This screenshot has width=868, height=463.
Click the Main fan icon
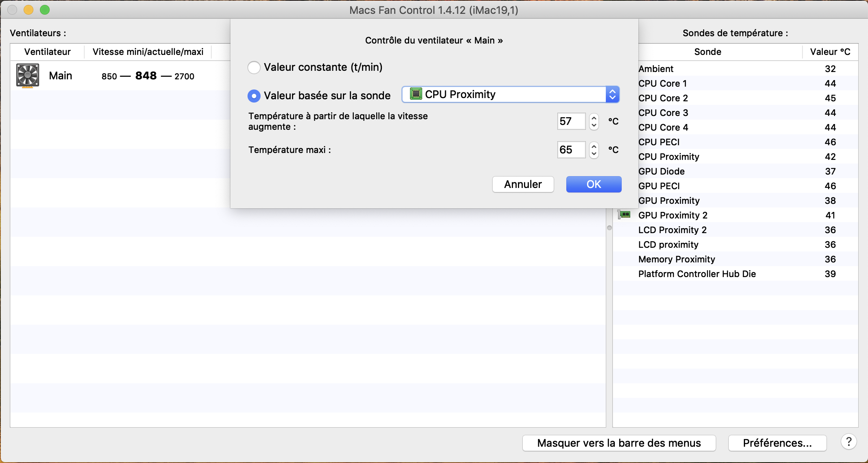pos(28,76)
